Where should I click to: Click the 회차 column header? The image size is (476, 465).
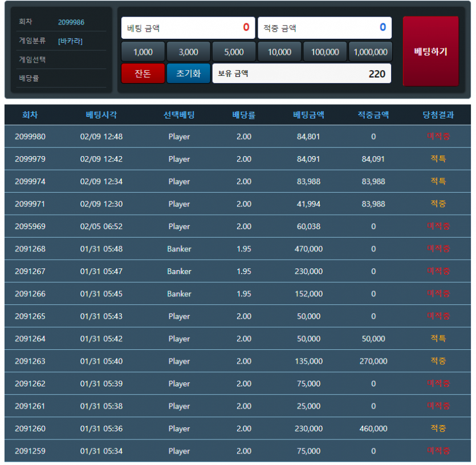[30, 115]
